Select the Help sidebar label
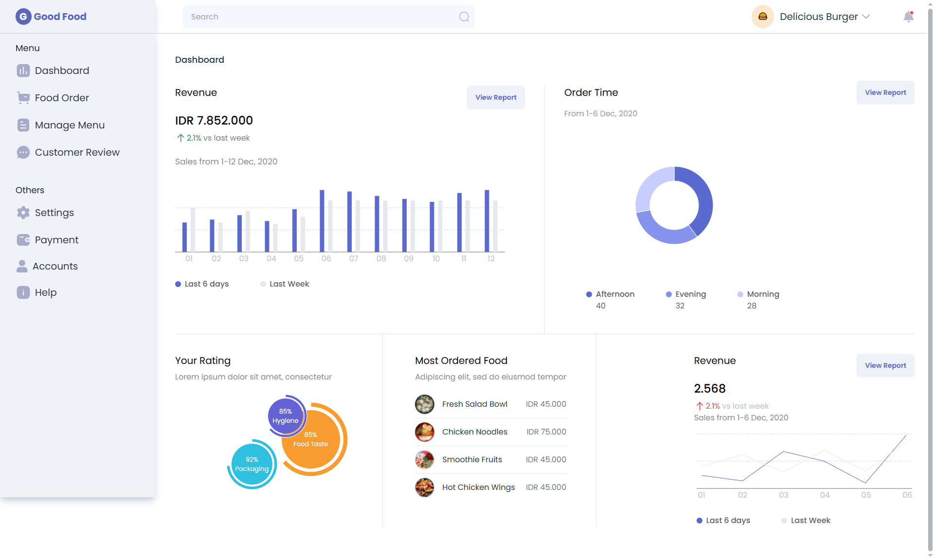This screenshot has width=934, height=560. (x=46, y=292)
